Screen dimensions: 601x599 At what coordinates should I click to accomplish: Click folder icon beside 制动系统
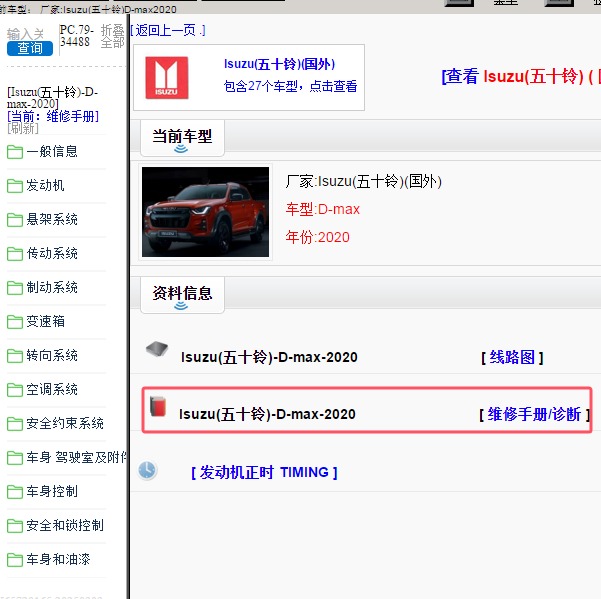point(15,288)
